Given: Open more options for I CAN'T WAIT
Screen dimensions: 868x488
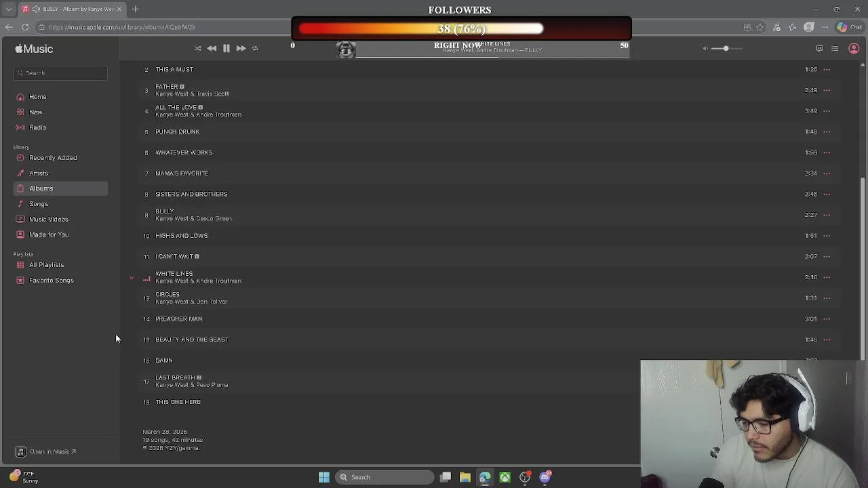Looking at the screenshot, I should pos(827,256).
